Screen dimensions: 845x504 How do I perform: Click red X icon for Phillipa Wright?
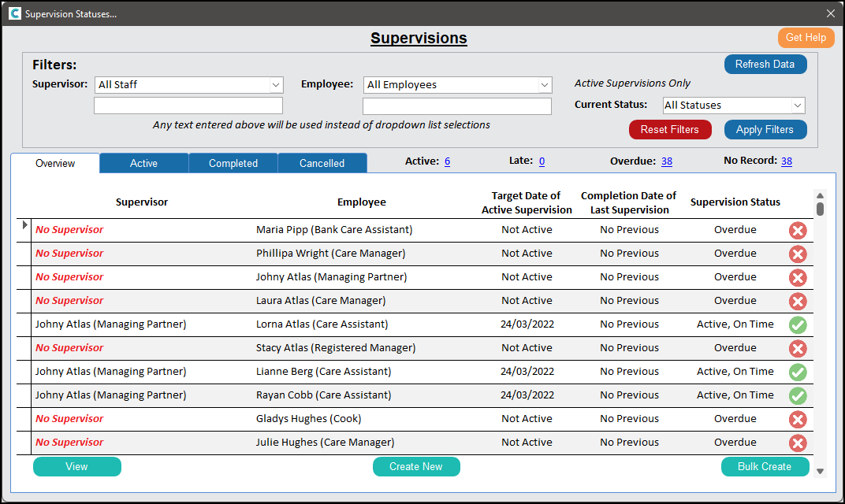coord(798,254)
